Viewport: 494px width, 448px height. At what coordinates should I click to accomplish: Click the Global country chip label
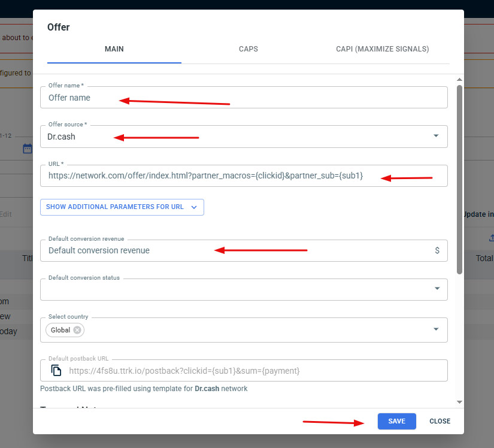60,330
